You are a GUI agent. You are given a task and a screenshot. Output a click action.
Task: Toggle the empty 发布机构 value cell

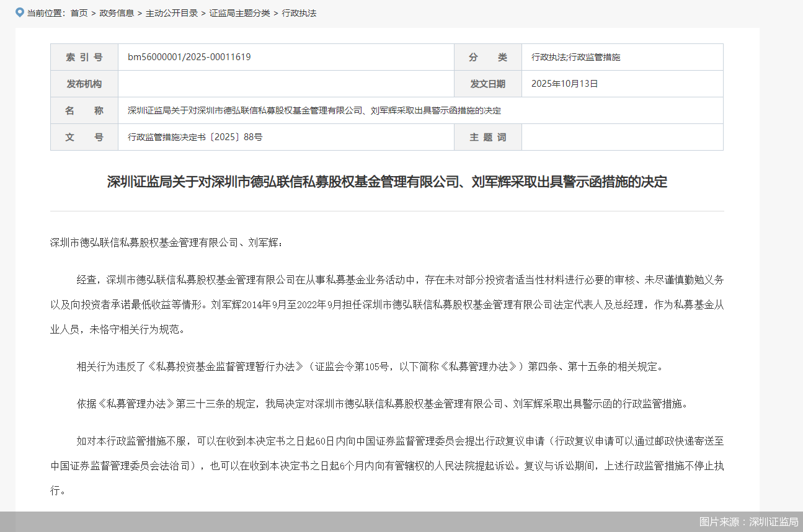(284, 84)
